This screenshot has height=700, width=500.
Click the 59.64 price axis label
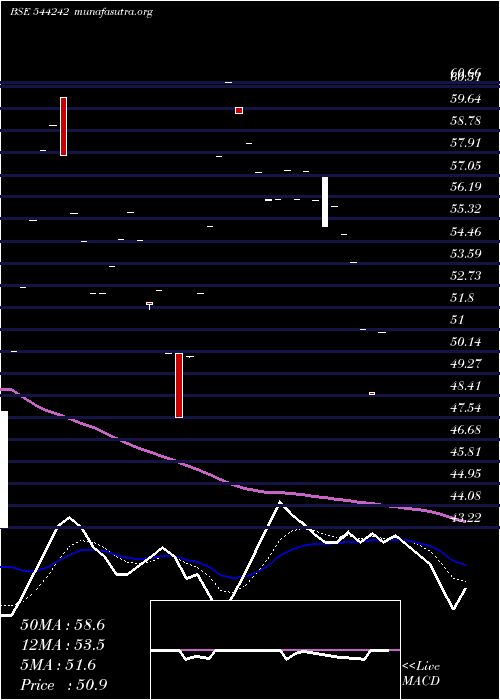click(x=466, y=99)
